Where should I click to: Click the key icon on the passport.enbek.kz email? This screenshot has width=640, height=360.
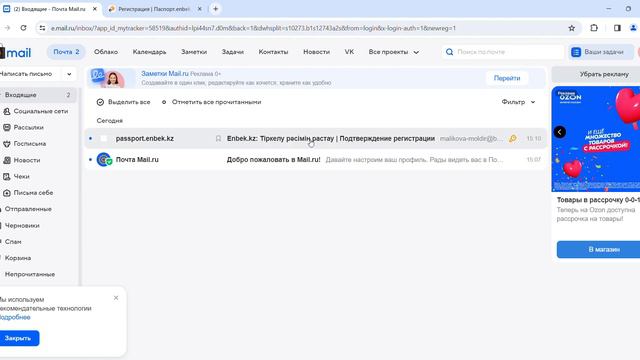point(513,139)
